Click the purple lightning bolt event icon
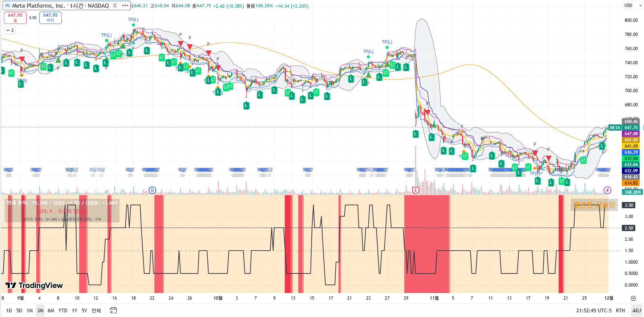 point(607,190)
